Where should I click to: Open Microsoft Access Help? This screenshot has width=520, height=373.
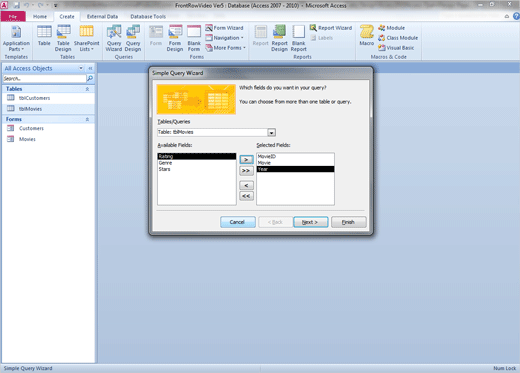click(x=516, y=16)
